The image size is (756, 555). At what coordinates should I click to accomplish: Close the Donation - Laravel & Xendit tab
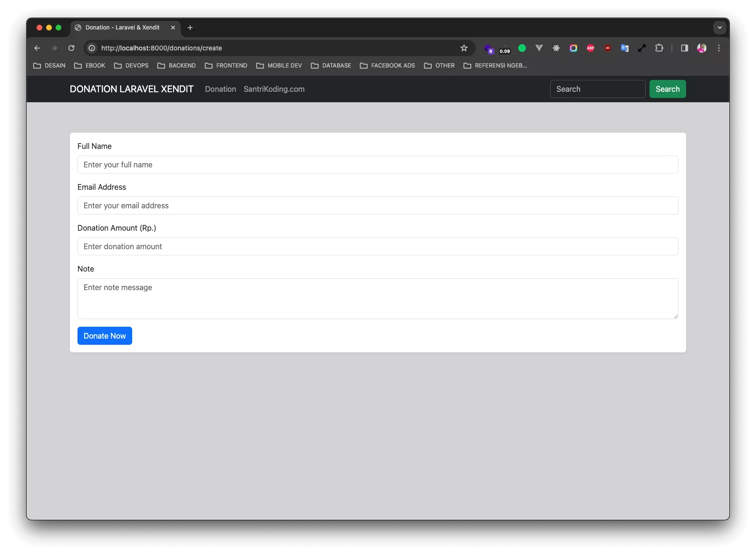coord(173,28)
